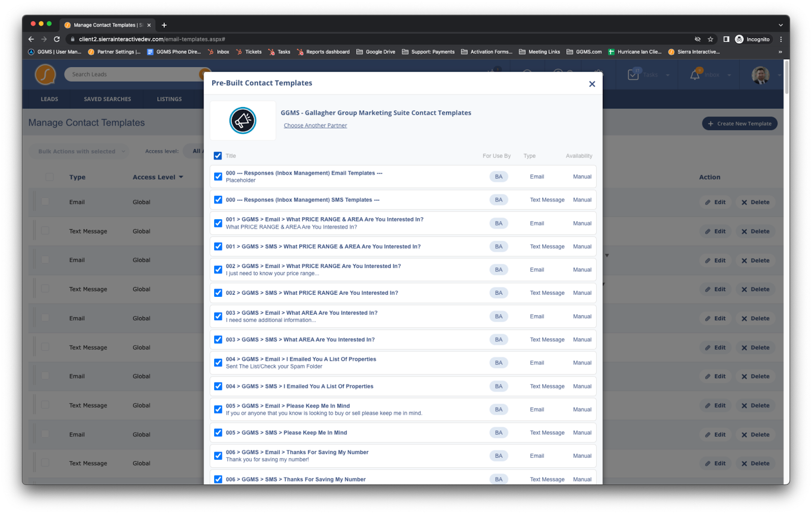Bookmark this page with the star icon
Image resolution: width=812 pixels, height=514 pixels.
point(710,39)
